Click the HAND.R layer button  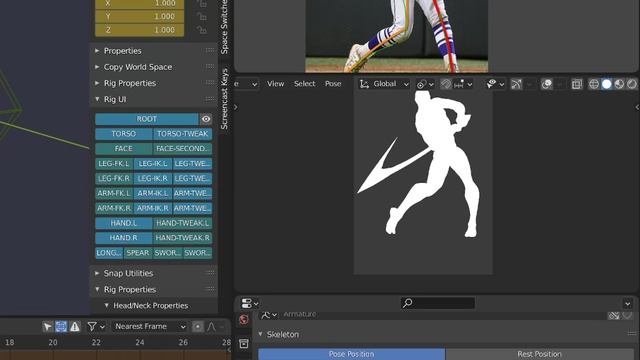(x=124, y=238)
